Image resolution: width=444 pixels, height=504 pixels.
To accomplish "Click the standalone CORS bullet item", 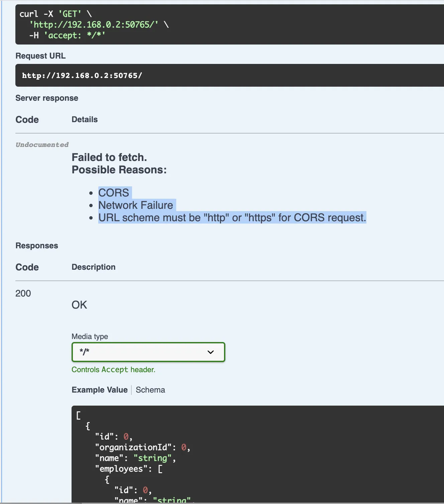I will (114, 193).
